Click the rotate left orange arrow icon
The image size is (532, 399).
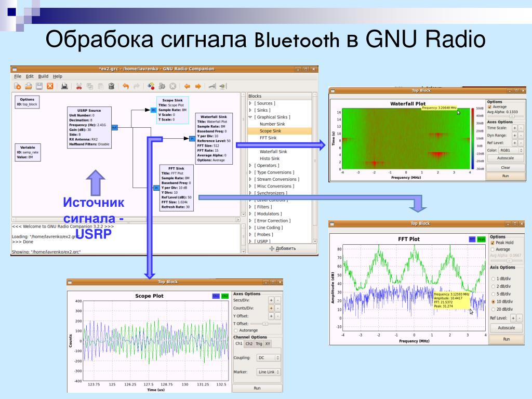(x=187, y=86)
